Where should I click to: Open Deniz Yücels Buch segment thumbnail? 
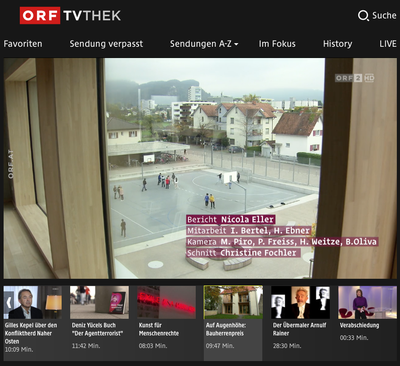[99, 302]
